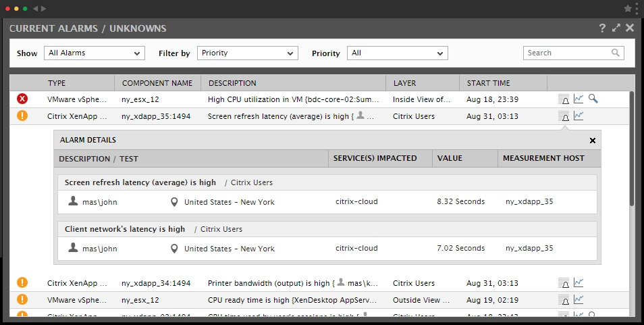Click ny_xdapp_35:1494 component name

[x=156, y=116]
